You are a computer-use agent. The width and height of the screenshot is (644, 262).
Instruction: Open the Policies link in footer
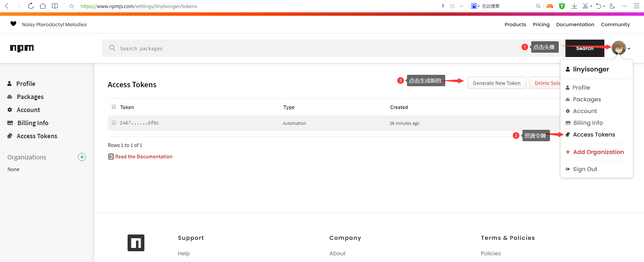(491, 253)
